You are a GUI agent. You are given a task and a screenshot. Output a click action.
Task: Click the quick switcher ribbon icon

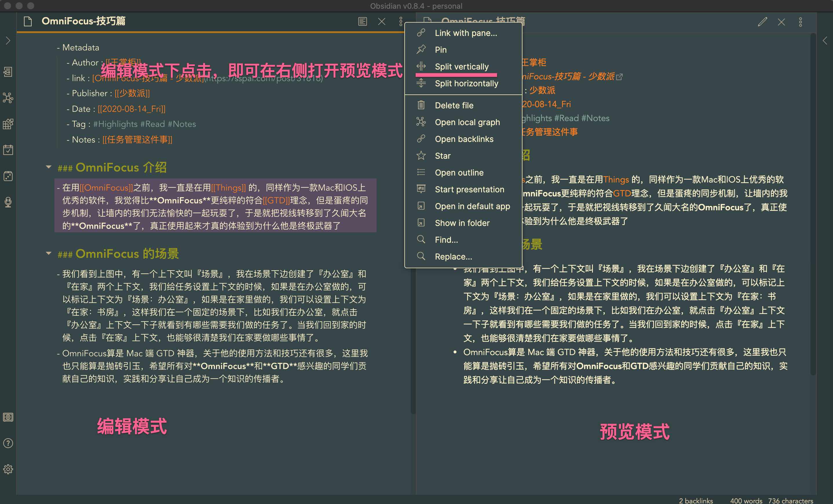[8, 72]
